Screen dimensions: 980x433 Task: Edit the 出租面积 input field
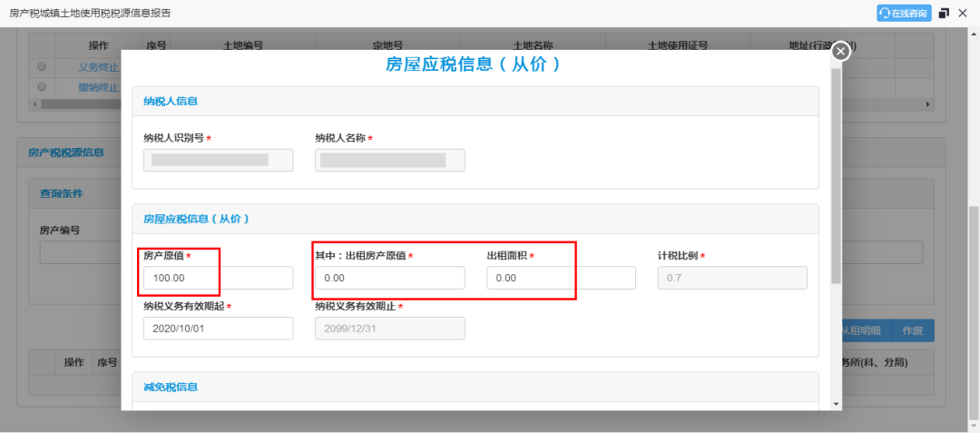(x=562, y=278)
